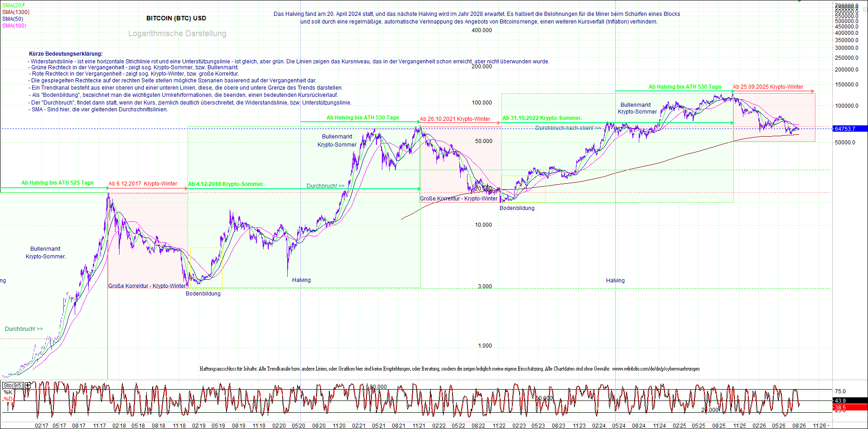Click the Kürze Bedeutungserklärung heading
Viewport: 868px width, 429px height.
tap(66, 54)
